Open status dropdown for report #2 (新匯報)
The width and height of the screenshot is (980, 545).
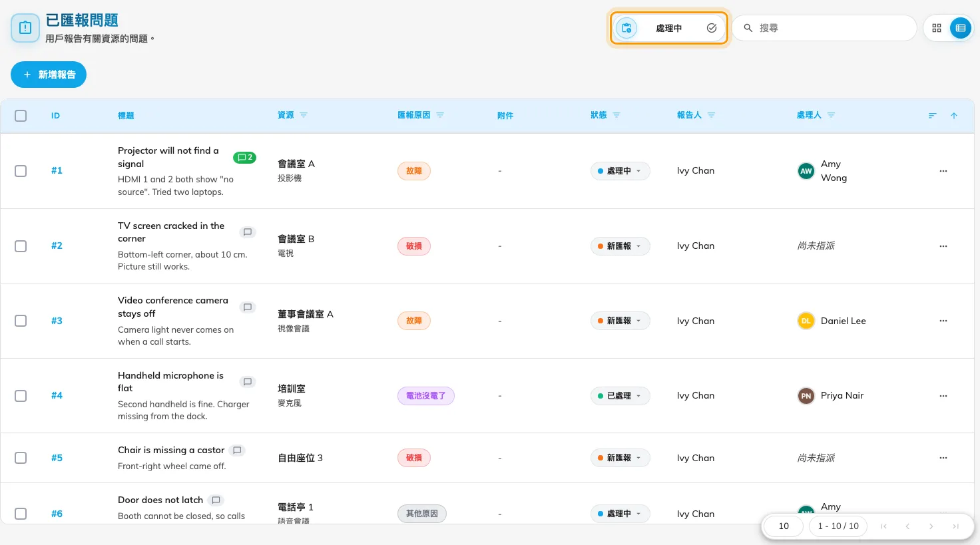pos(620,246)
